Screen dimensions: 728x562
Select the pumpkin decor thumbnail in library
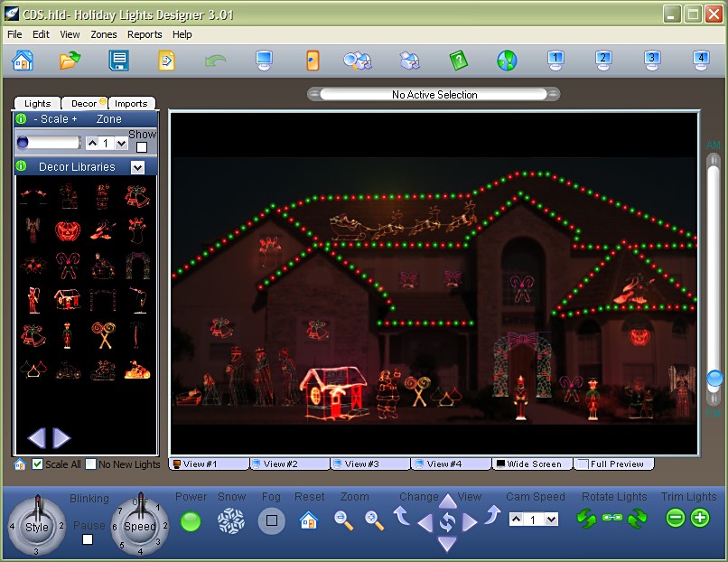68,230
